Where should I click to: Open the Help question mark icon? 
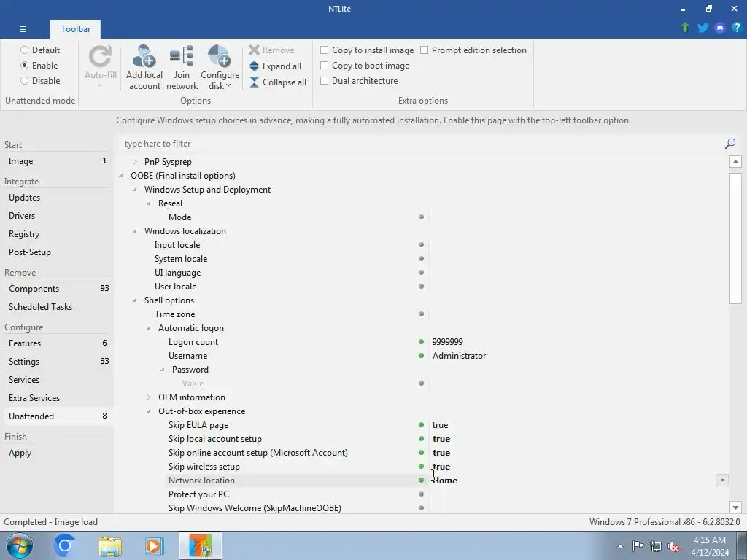737,28
